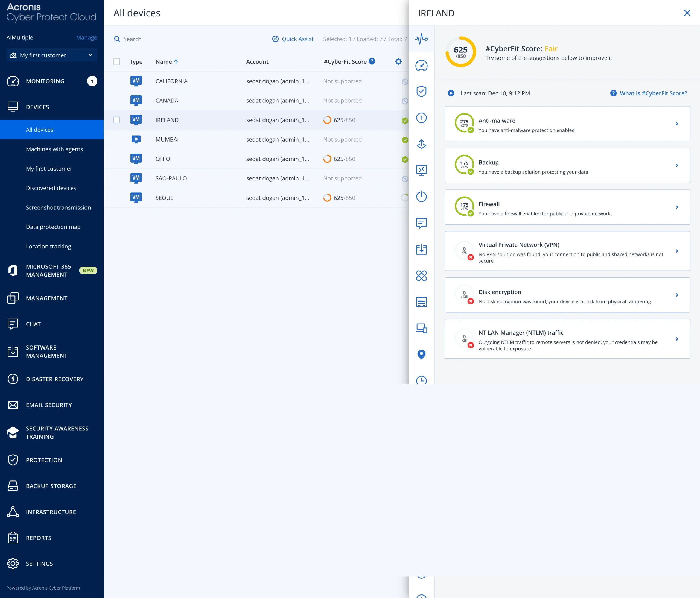Open the remote desktop monitor icon in strip
This screenshot has height=598, width=700.
tap(421, 170)
